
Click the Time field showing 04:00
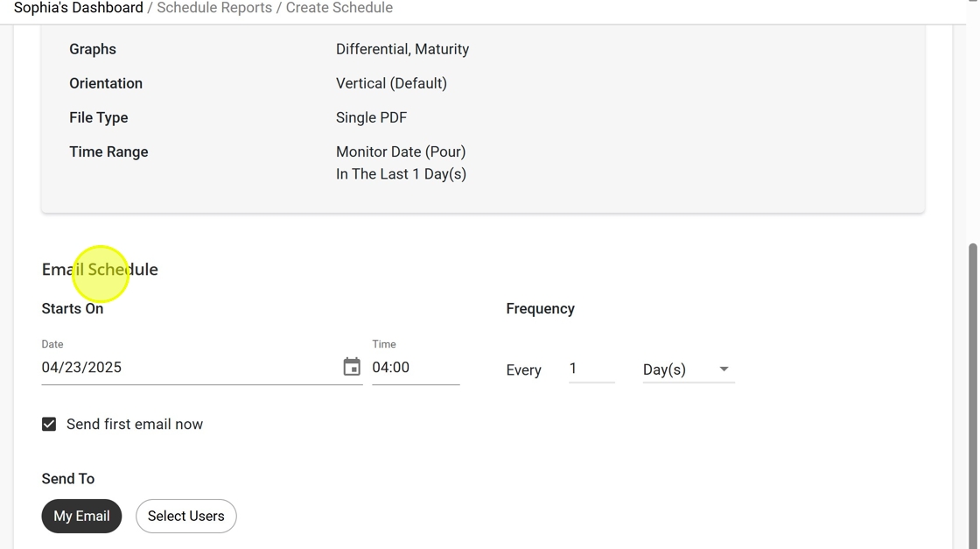[x=415, y=367]
